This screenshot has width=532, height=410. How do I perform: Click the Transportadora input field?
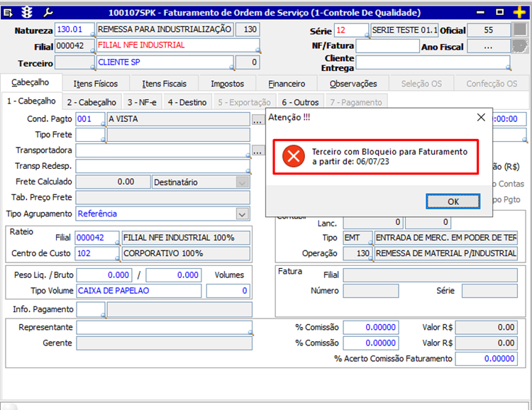163,150
